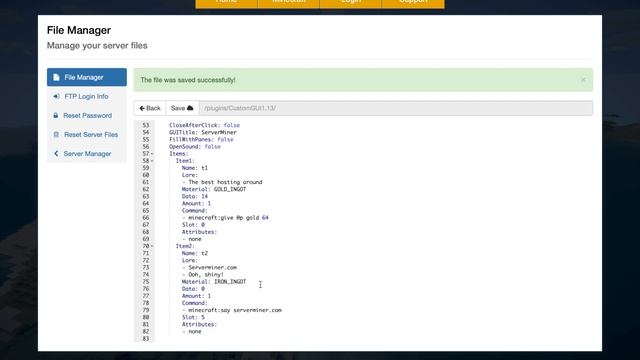Click 'CloseAfterClick: false' line
This screenshot has height=360, width=640.
coord(204,125)
